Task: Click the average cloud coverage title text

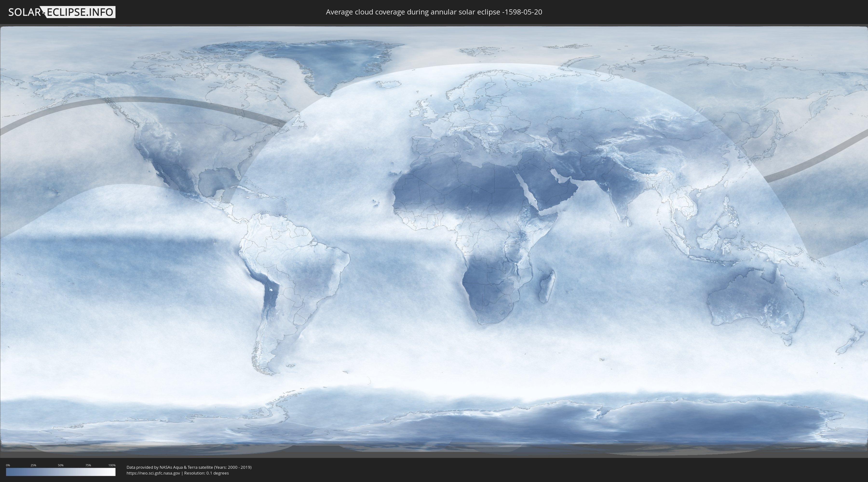Action: click(x=434, y=12)
